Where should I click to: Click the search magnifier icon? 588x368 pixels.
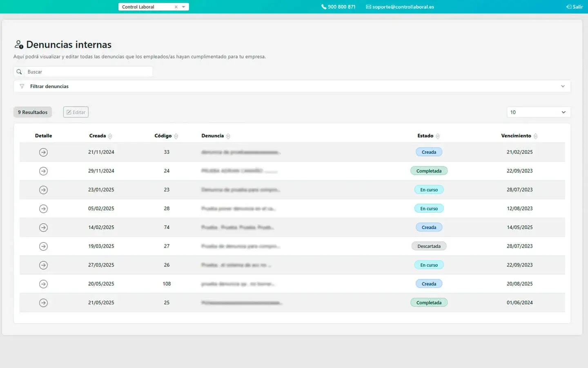click(x=19, y=72)
